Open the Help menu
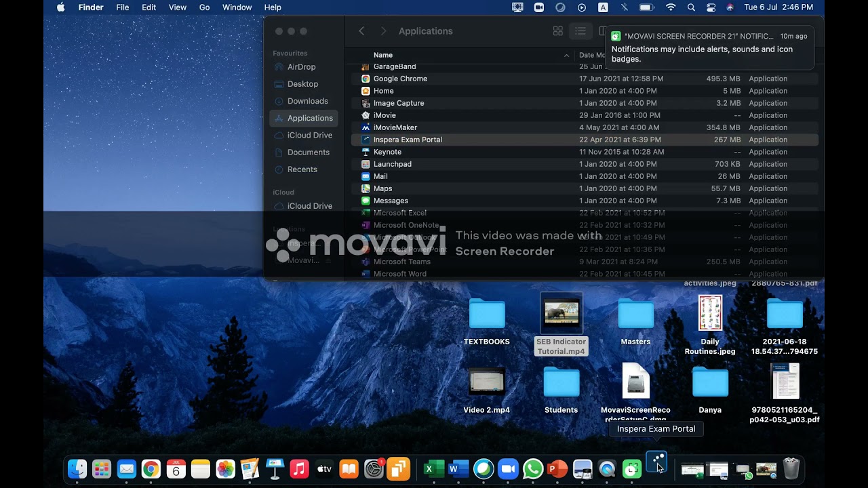Viewport: 868px width, 488px height. tap(273, 7)
